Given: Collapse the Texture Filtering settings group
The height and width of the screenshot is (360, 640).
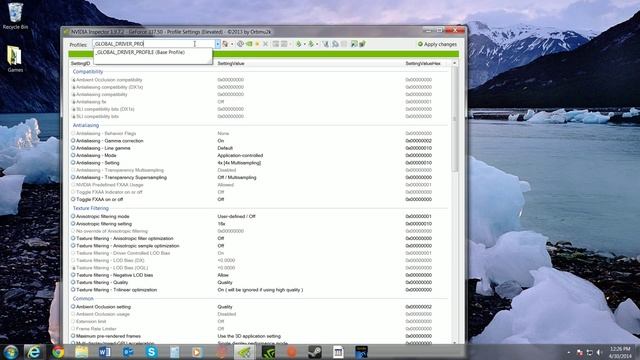Looking at the screenshot, I should tap(91, 208).
